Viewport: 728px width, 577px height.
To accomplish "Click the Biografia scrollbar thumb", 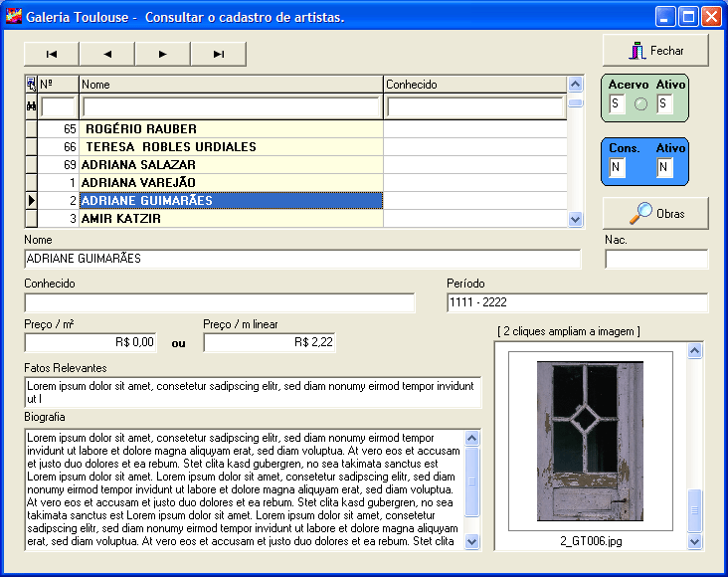I will click(x=471, y=481).
